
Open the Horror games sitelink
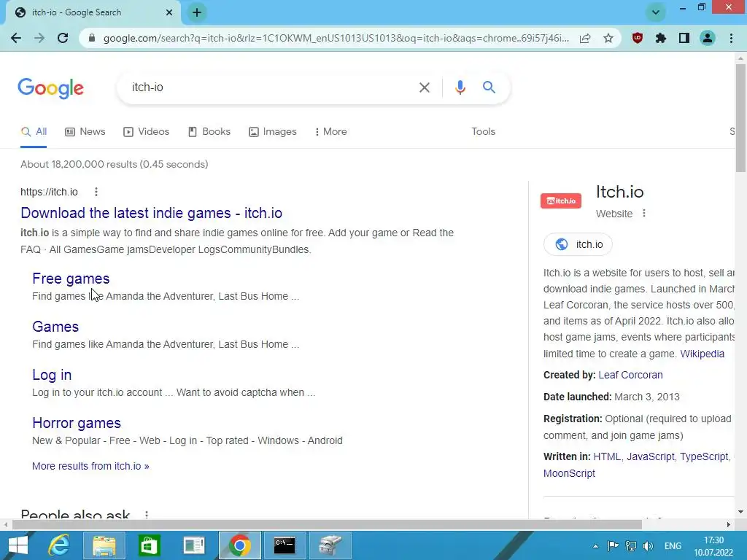[77, 423]
